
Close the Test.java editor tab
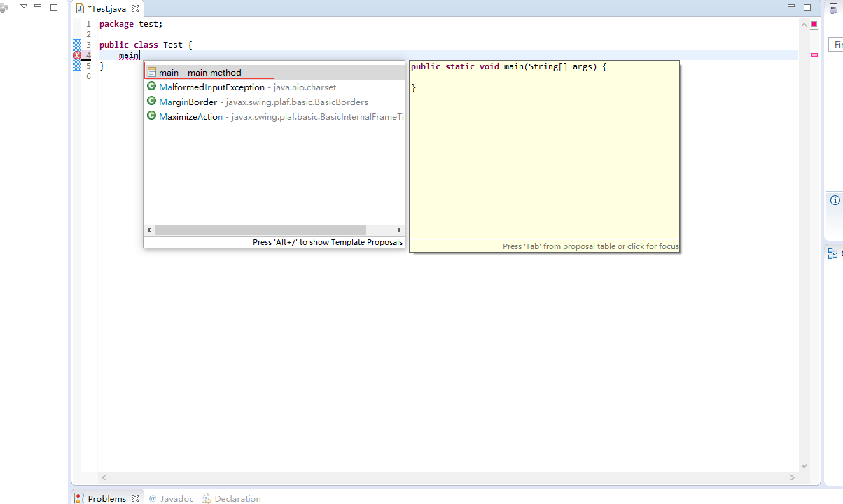coord(135,9)
